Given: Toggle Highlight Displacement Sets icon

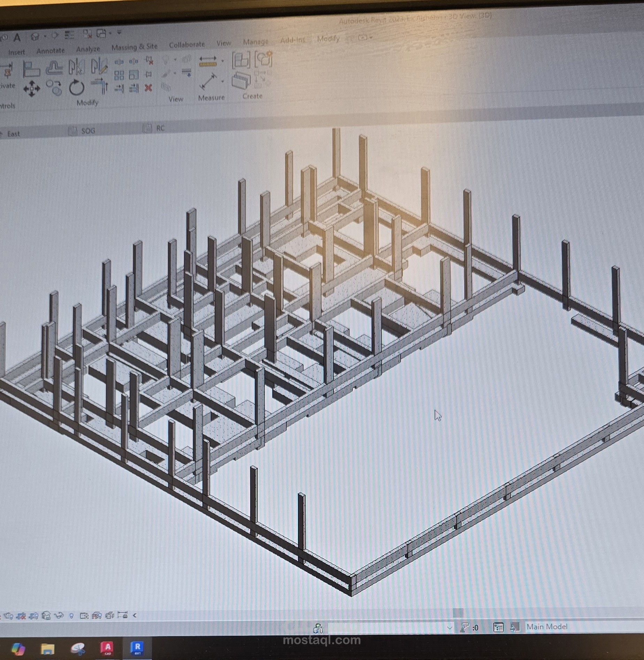Looking at the screenshot, I should (x=110, y=616).
